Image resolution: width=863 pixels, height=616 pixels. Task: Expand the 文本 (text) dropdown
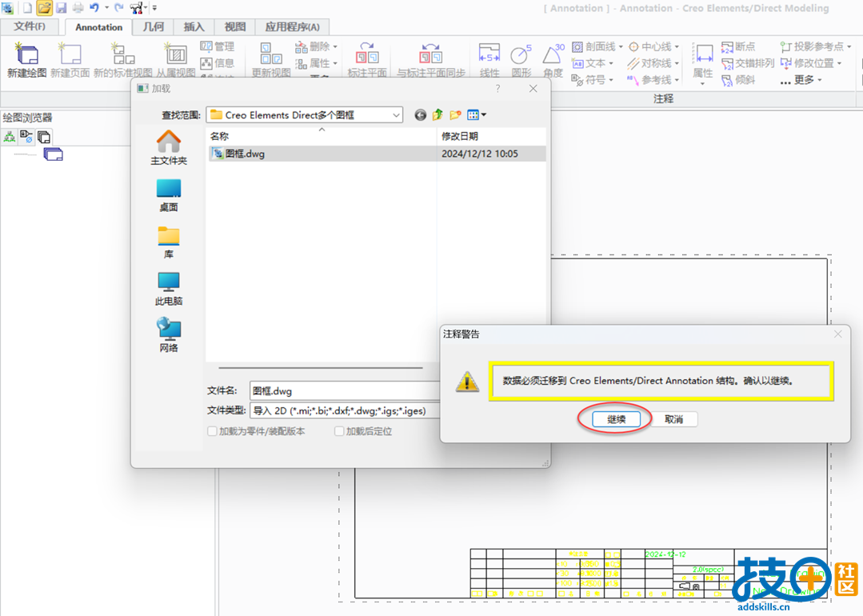pyautogui.click(x=611, y=63)
